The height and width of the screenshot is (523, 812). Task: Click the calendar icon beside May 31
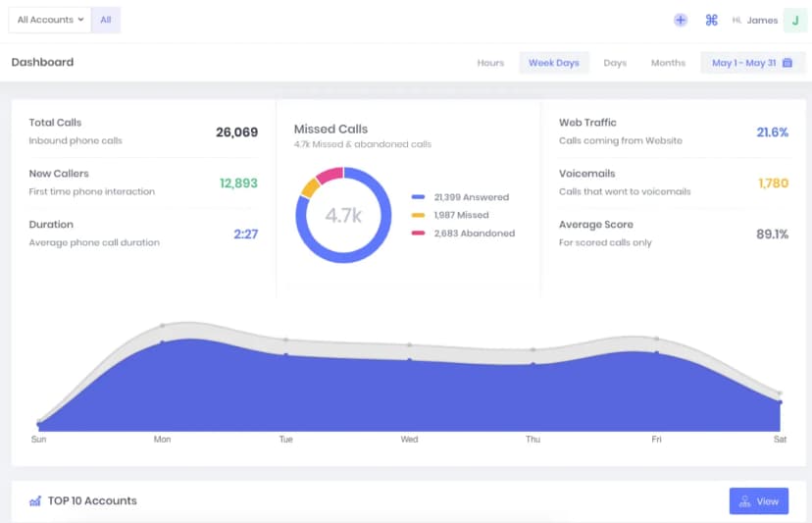787,63
